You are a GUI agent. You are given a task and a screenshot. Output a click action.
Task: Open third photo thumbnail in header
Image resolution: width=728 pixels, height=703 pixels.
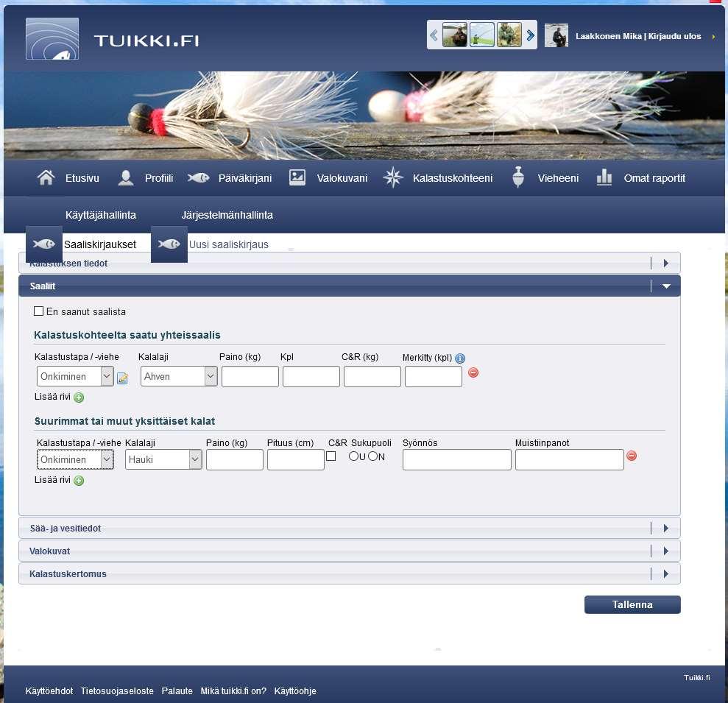click(x=509, y=35)
